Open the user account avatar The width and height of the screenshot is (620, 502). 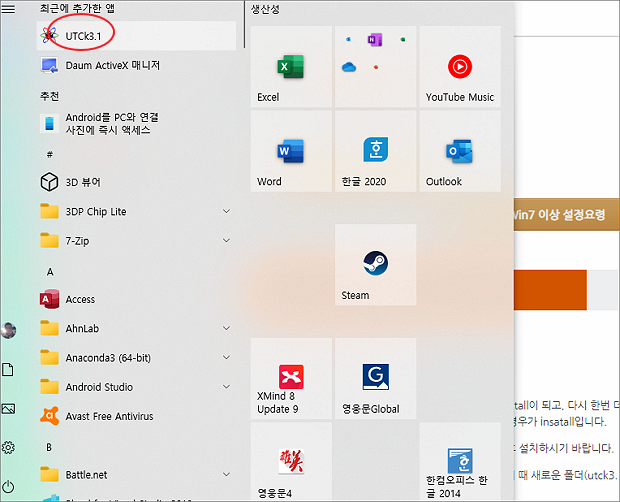pyautogui.click(x=8, y=330)
